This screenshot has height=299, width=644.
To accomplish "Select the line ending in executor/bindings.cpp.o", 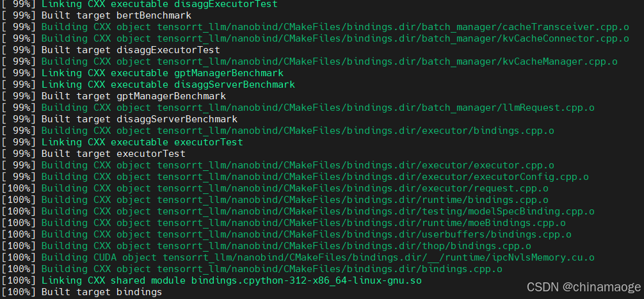I will pyautogui.click(x=278, y=131).
